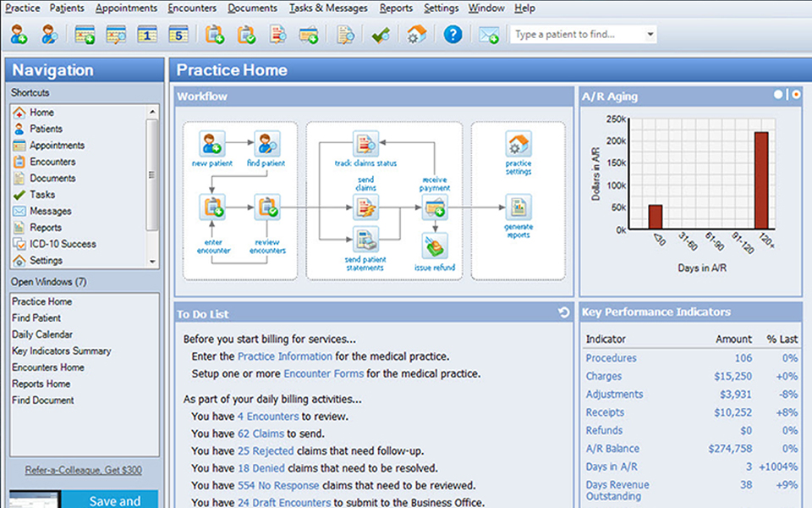Open the New Patient tool in the toolbar
This screenshot has width=812, height=508.
coord(19,35)
